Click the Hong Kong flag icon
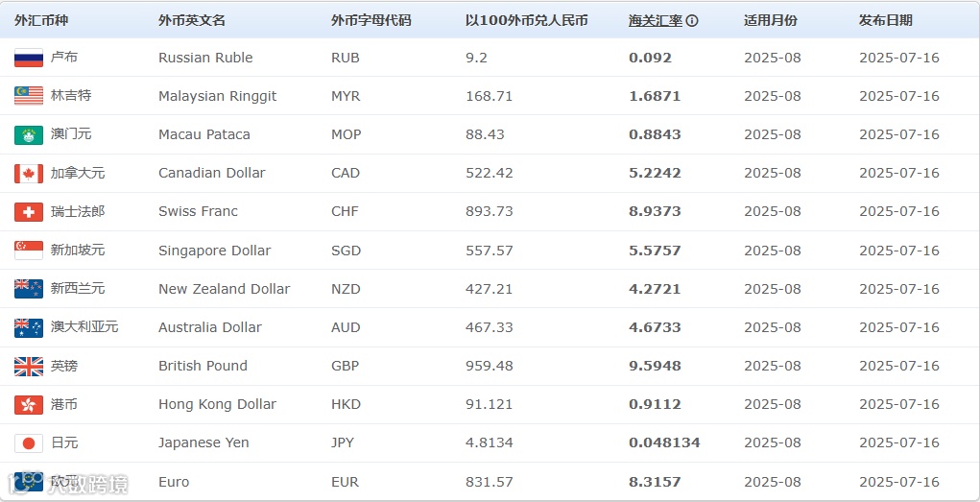Viewport: 980px width, 502px height. click(x=29, y=404)
